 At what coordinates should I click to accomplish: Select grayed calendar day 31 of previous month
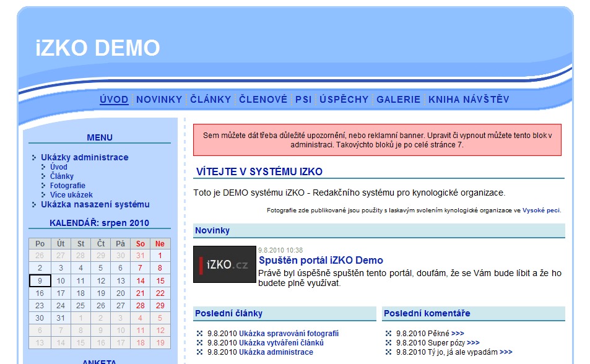(141, 256)
